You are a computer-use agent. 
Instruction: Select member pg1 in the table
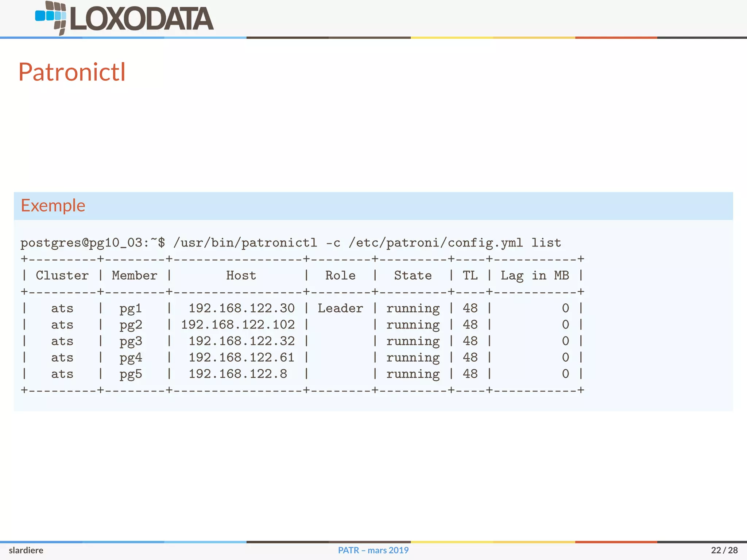[131, 309]
